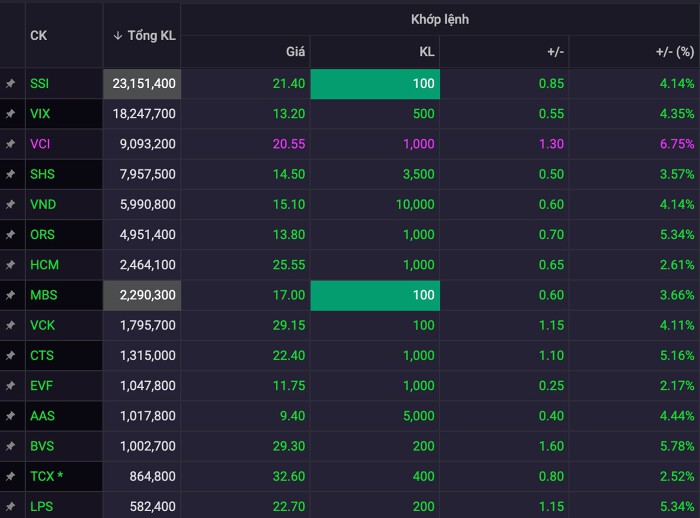Select total volume 582,400
This screenshot has height=518, width=700.
pos(153,506)
